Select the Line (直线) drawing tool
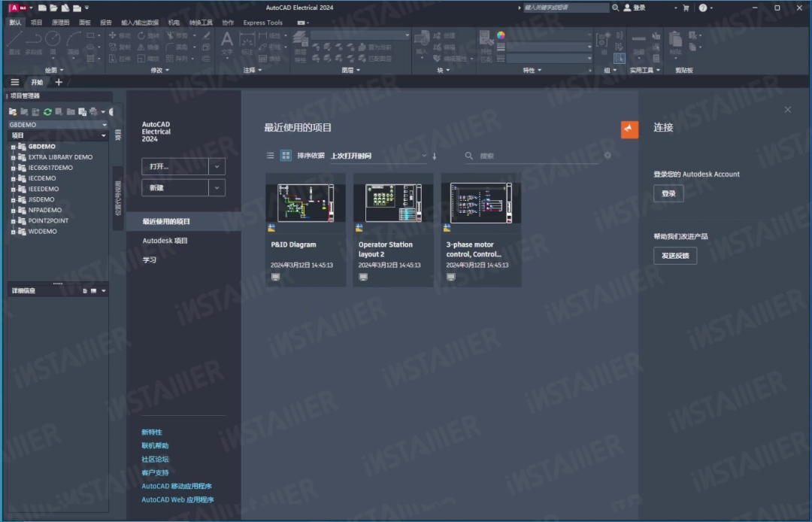The image size is (812, 522). tap(14, 42)
